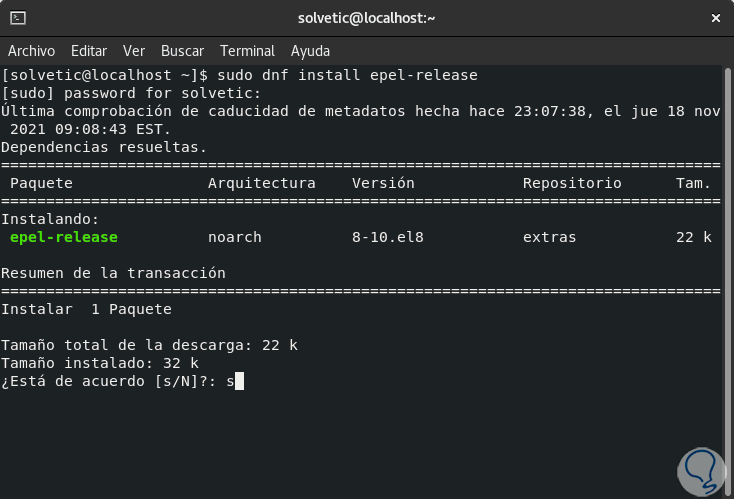Click the Versión column header

click(383, 183)
